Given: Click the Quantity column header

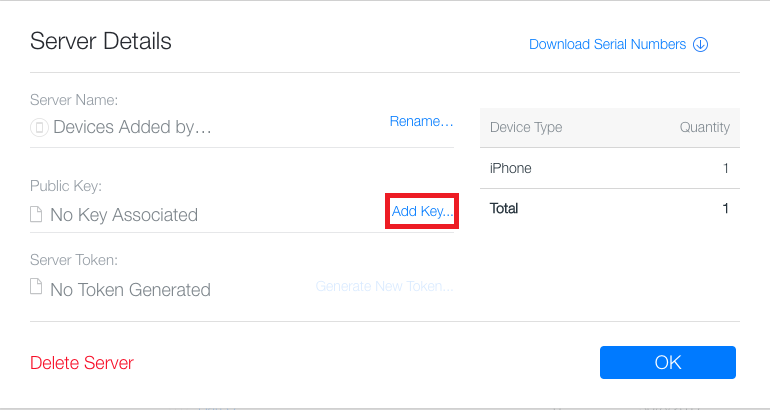Looking at the screenshot, I should [x=703, y=127].
